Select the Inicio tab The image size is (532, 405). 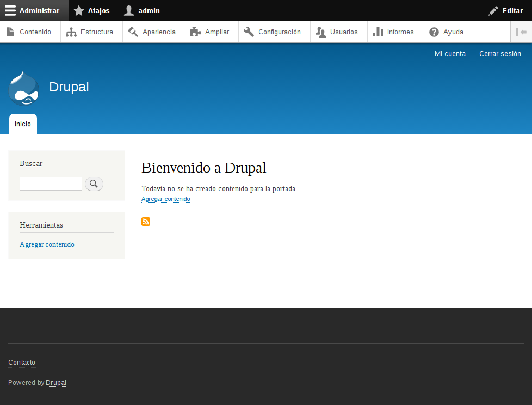23,124
